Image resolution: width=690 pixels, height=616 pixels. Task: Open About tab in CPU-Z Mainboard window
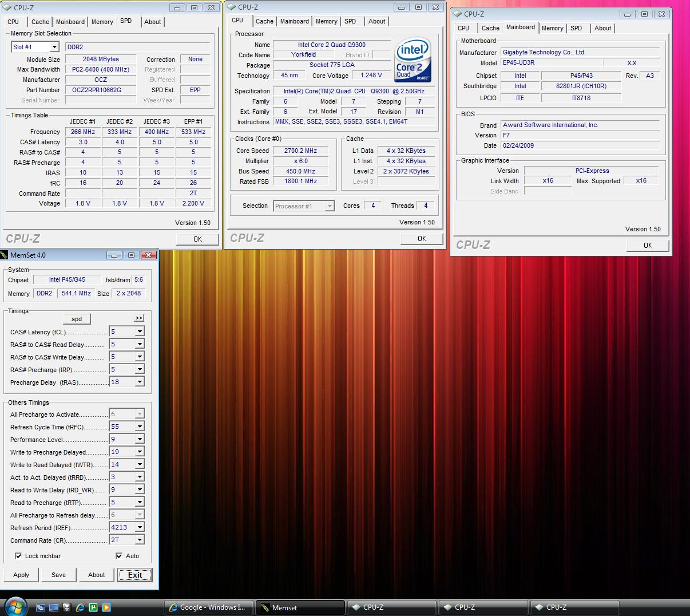click(602, 28)
